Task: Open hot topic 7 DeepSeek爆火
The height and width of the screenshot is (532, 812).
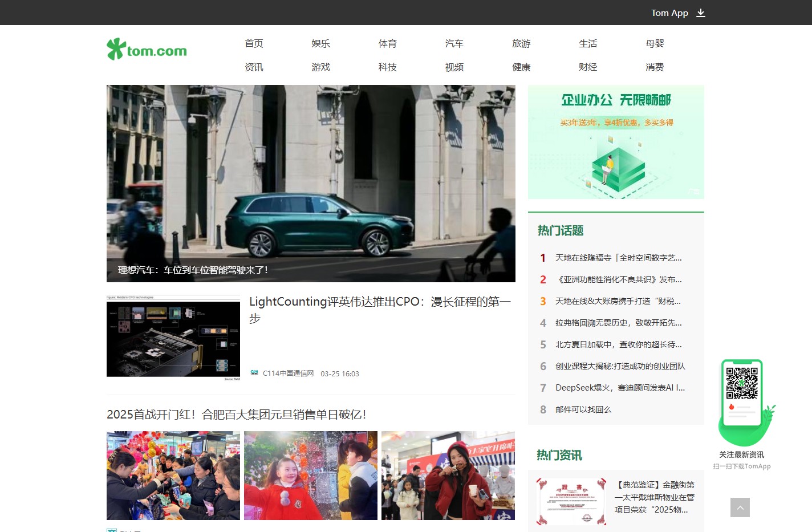Action: click(x=620, y=388)
